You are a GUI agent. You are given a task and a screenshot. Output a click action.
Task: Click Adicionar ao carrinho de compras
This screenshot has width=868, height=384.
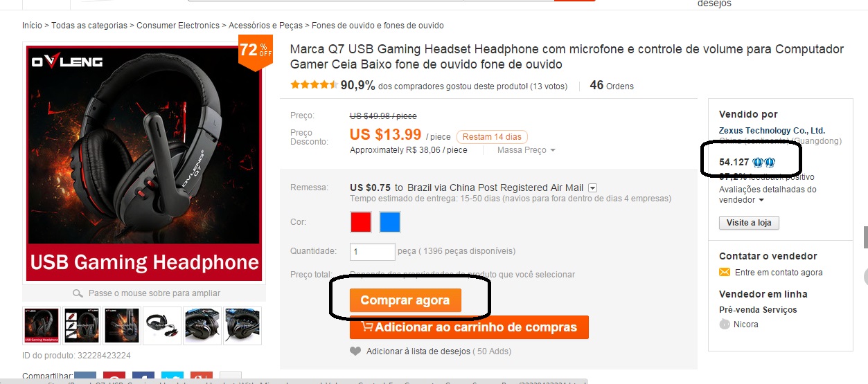(469, 327)
